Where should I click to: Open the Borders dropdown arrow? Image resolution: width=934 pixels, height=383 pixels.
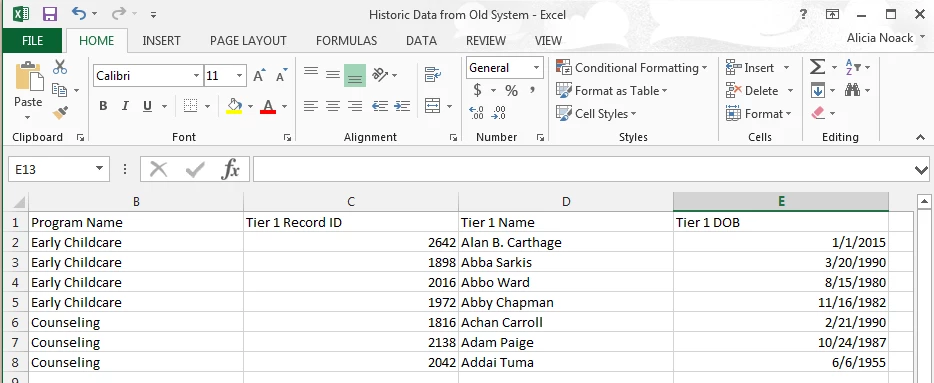(207, 107)
